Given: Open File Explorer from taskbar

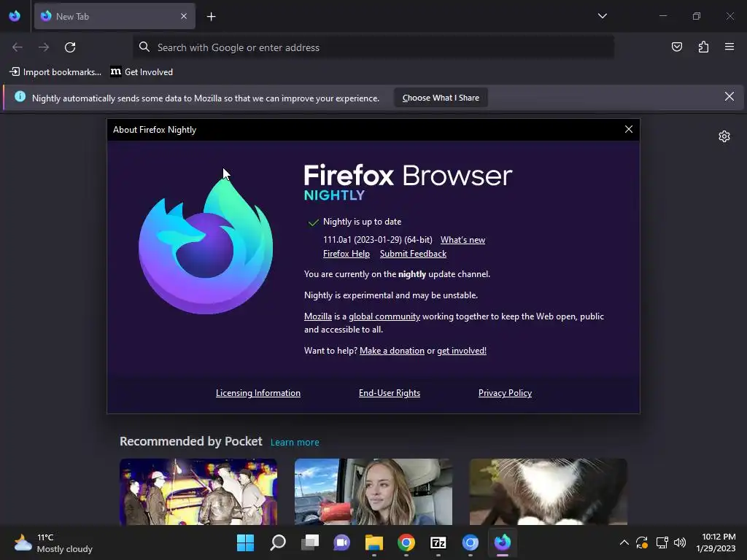Looking at the screenshot, I should tap(374, 542).
